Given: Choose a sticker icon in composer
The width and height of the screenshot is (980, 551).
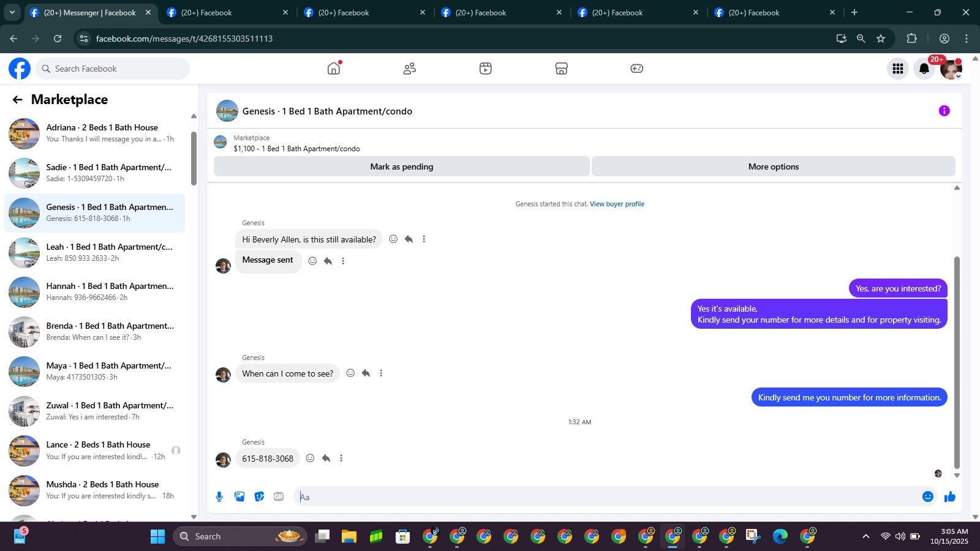Looking at the screenshot, I should click(x=259, y=497).
